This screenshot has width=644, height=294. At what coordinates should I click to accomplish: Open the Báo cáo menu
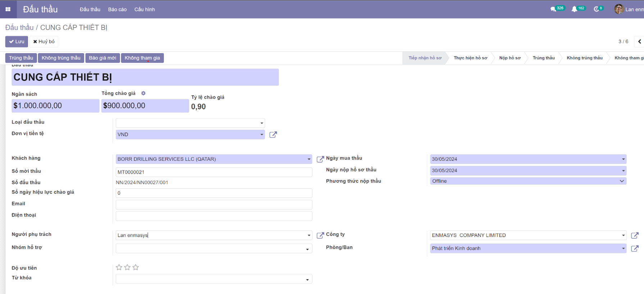[x=117, y=9]
